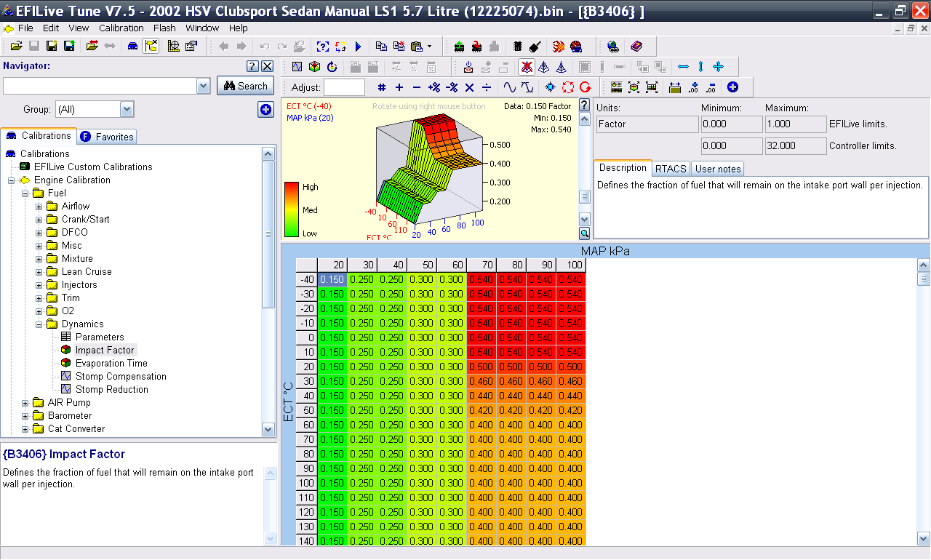This screenshot has height=560, width=931.
Task: Click the horizontal double arrow icon
Action: (683, 67)
